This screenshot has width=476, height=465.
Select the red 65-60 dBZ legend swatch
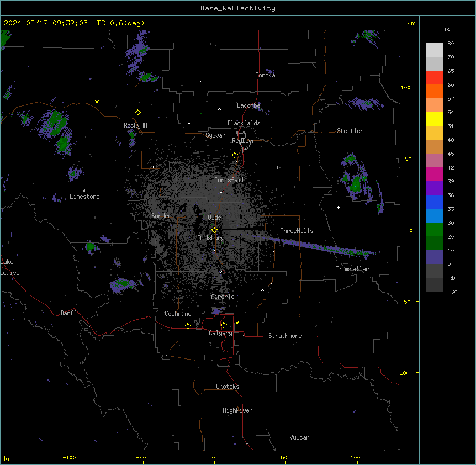click(x=434, y=78)
